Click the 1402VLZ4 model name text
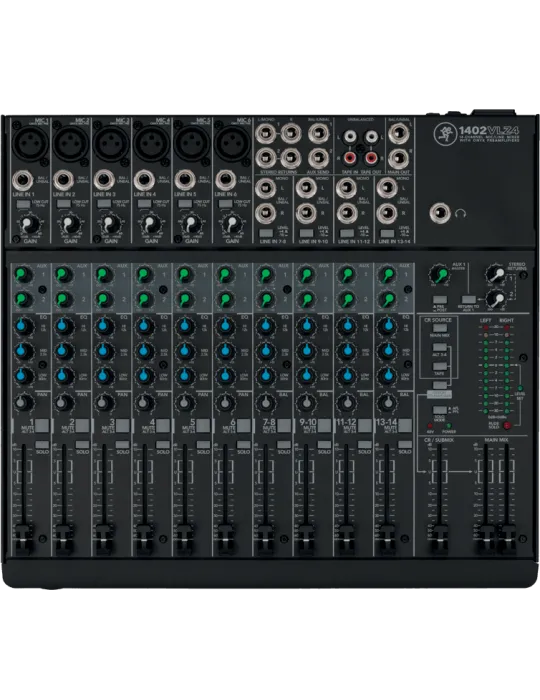The width and height of the screenshot is (540, 700). pos(489,130)
